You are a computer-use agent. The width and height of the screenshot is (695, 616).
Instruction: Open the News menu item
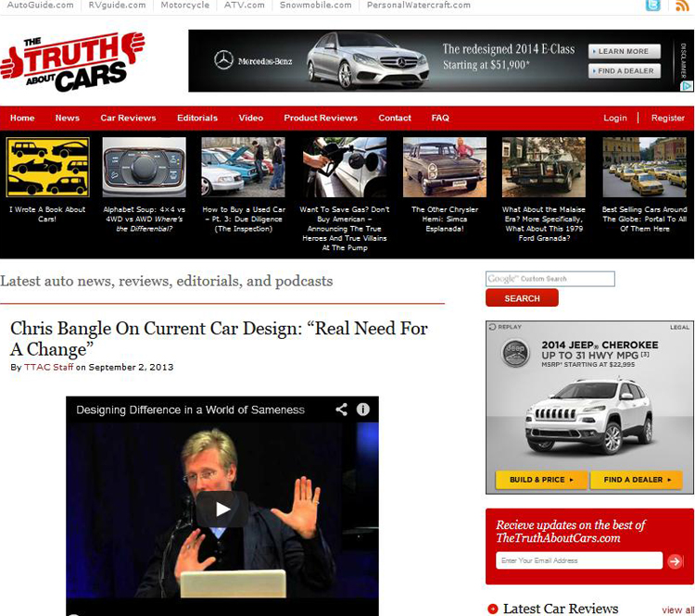(68, 118)
